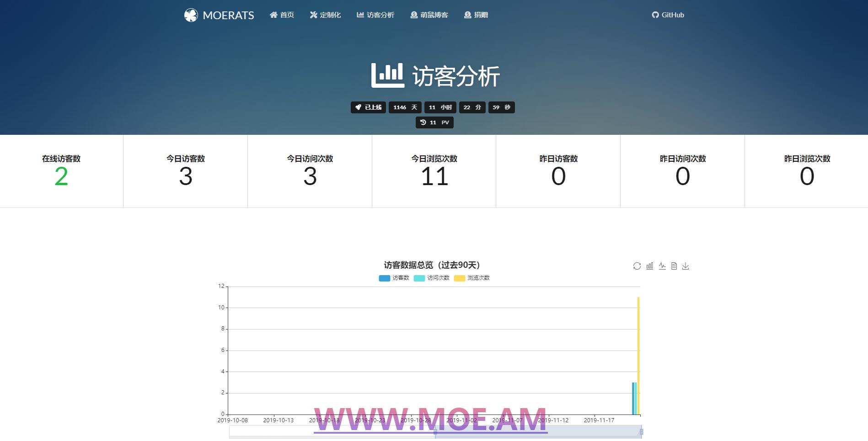
Task: Click the 2019-11-17 axis label
Action: [x=599, y=420]
